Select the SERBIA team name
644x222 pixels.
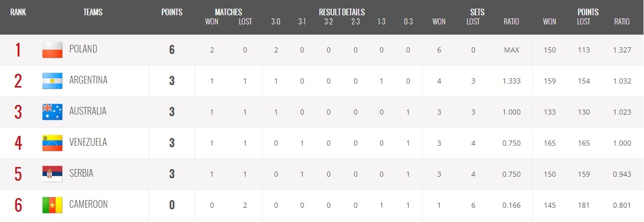(x=81, y=174)
